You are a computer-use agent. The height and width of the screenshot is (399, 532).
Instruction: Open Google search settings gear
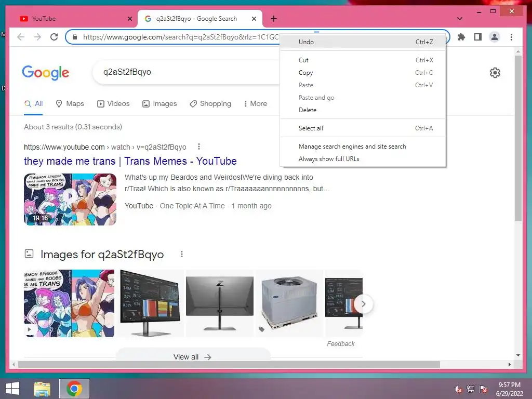point(495,73)
